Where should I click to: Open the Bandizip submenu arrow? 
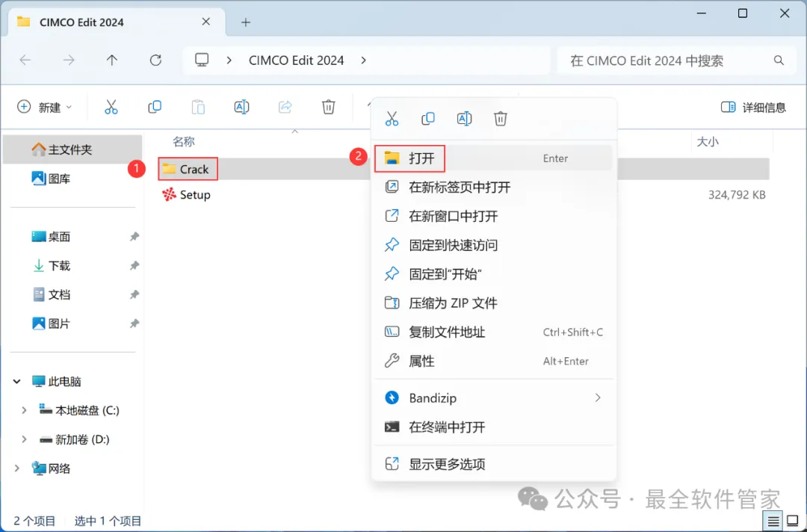(598, 398)
